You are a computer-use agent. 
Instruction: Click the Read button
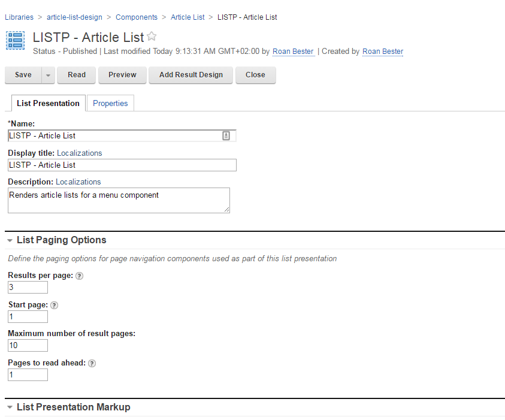(77, 75)
